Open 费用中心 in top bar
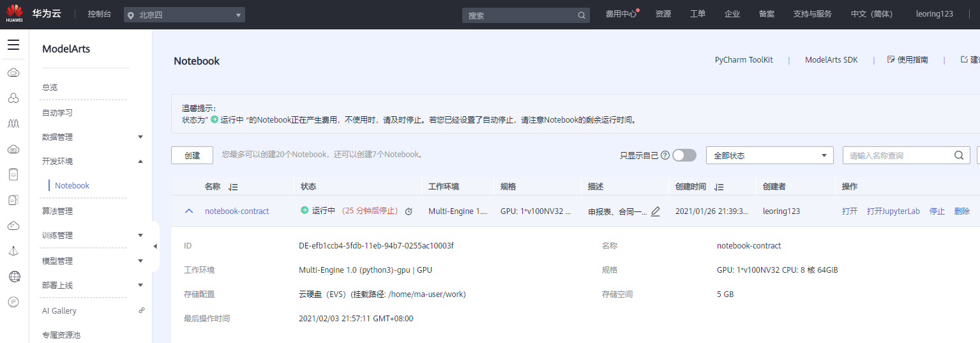The width and height of the screenshot is (980, 343). (621, 14)
